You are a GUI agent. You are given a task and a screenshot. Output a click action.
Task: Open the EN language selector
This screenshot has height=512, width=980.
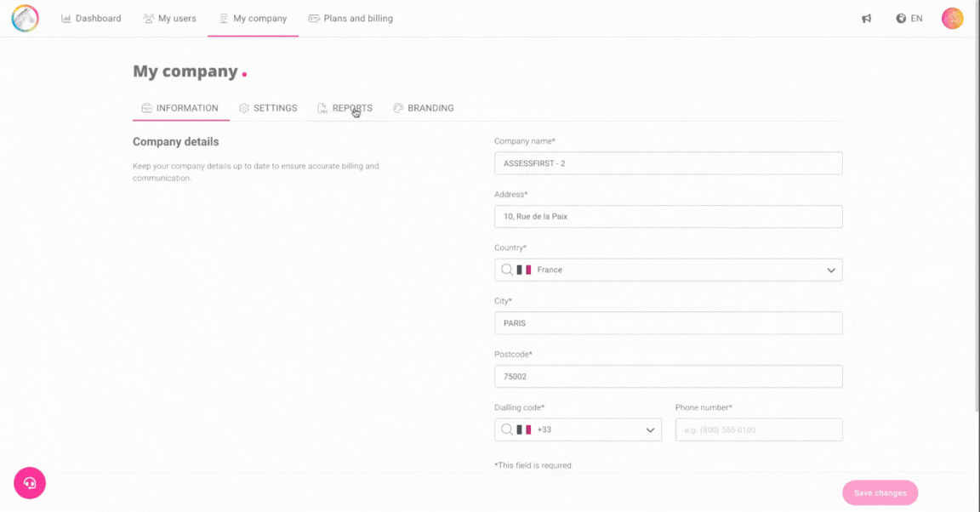(x=916, y=19)
